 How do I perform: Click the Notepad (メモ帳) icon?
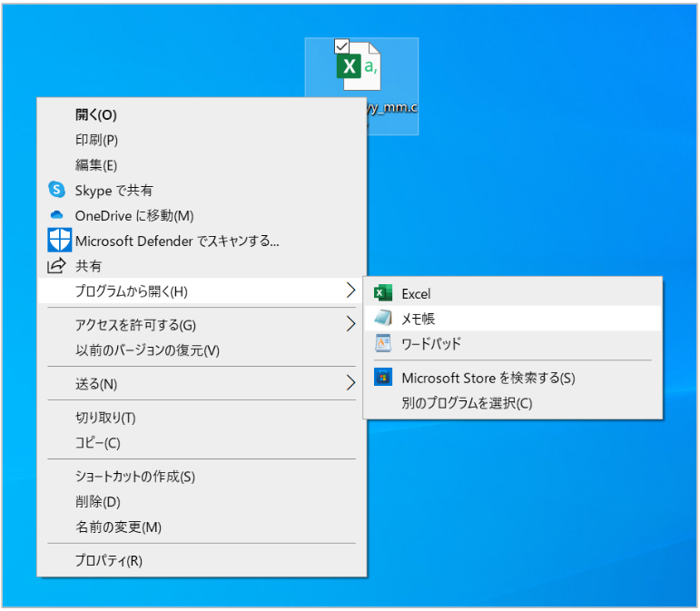[x=383, y=319]
